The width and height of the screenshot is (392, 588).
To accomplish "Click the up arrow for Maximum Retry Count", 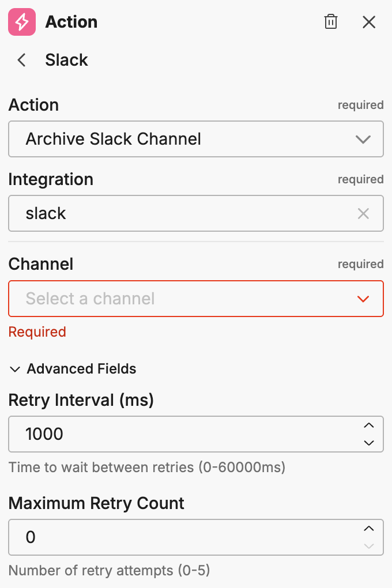I will (x=370, y=529).
